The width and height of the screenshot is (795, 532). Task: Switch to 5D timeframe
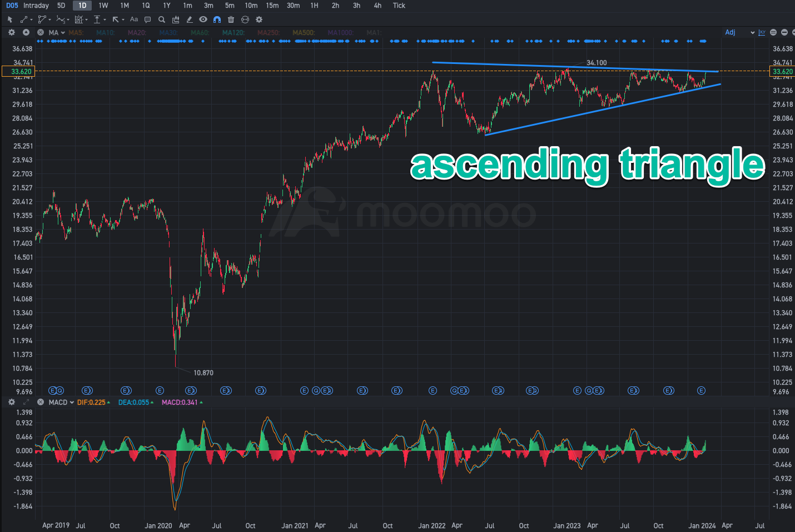click(61, 6)
